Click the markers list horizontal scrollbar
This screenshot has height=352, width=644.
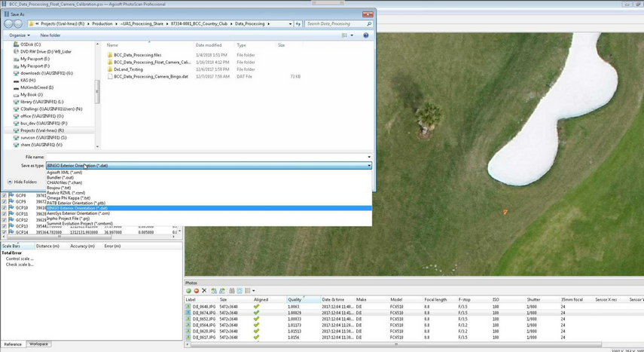(x=60, y=237)
